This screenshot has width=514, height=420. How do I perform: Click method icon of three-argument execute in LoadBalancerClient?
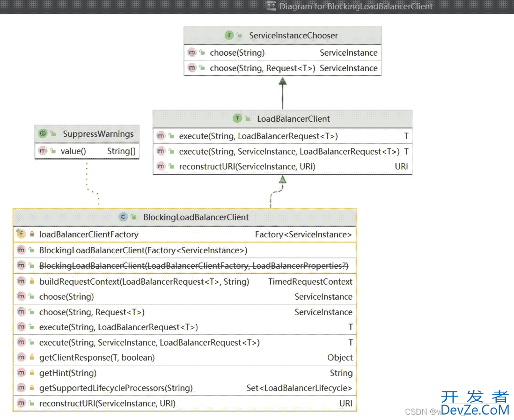161,151
